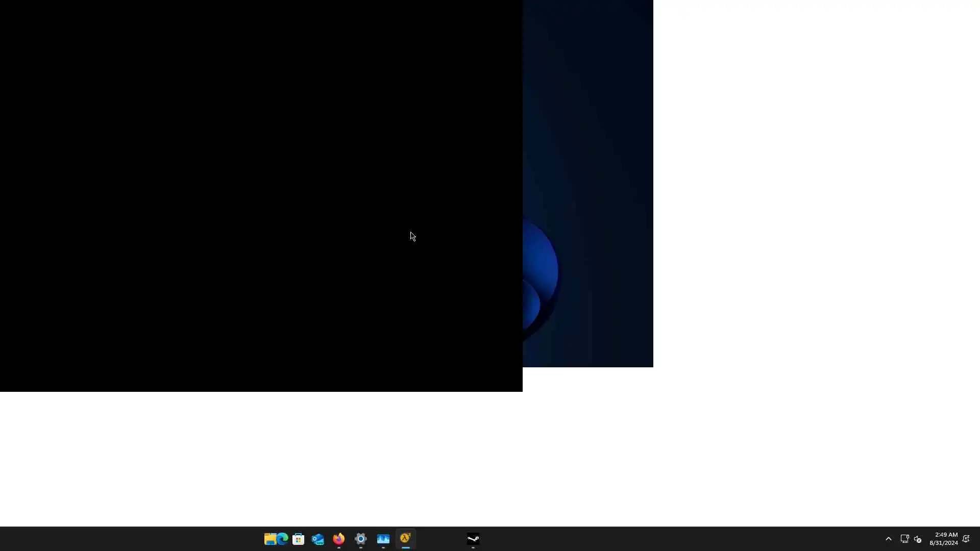Expand the hidden tray icons chevron
Screen dimensions: 980x551
pos(889,539)
